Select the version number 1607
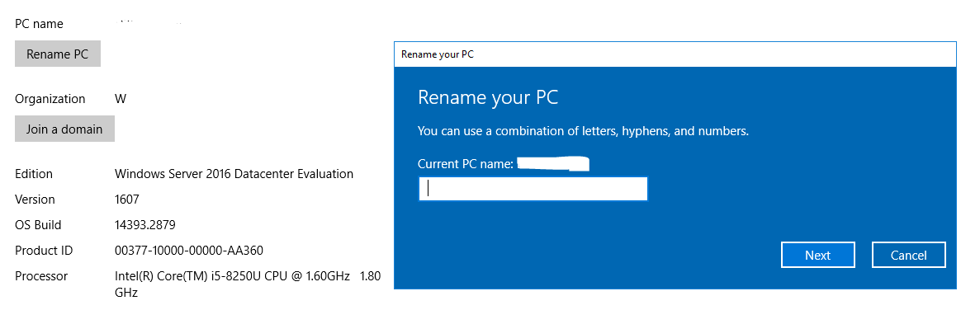 coord(127,200)
